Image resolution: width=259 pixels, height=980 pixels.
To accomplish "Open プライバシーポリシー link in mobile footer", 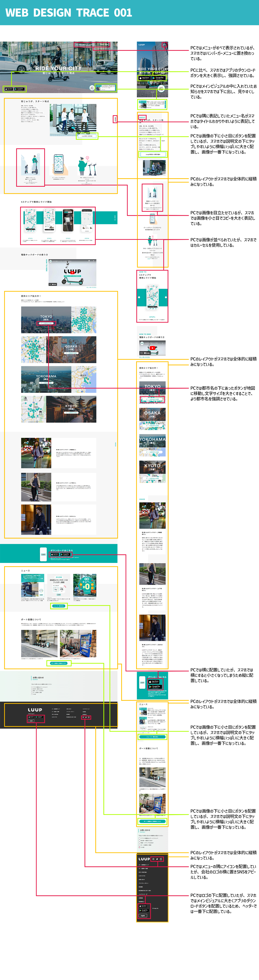I will (144, 883).
